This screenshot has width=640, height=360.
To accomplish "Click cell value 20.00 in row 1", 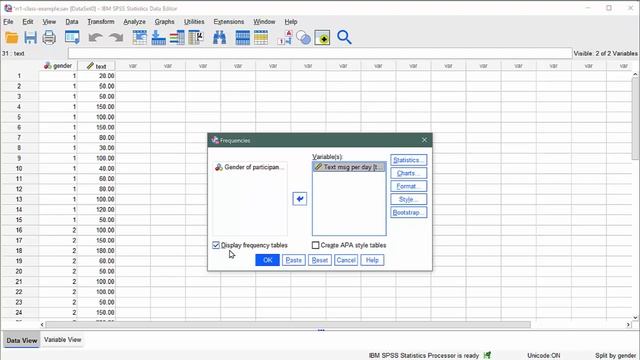I will (96, 76).
